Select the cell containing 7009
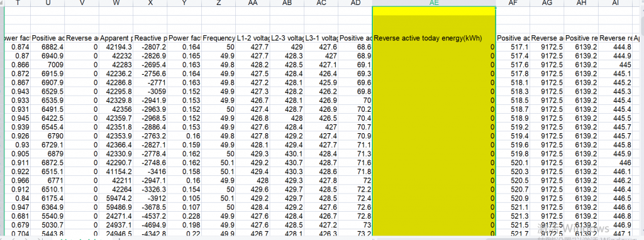The width and height of the screenshot is (644, 240). (x=48, y=65)
